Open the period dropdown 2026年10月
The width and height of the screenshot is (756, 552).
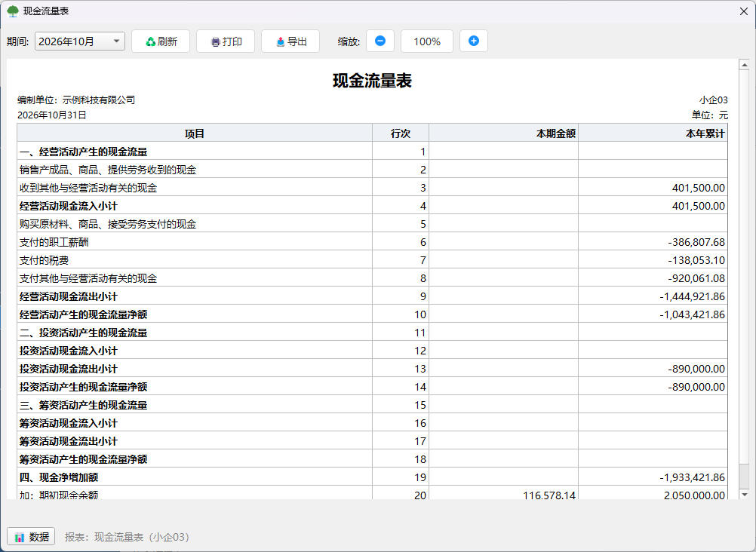tap(79, 41)
